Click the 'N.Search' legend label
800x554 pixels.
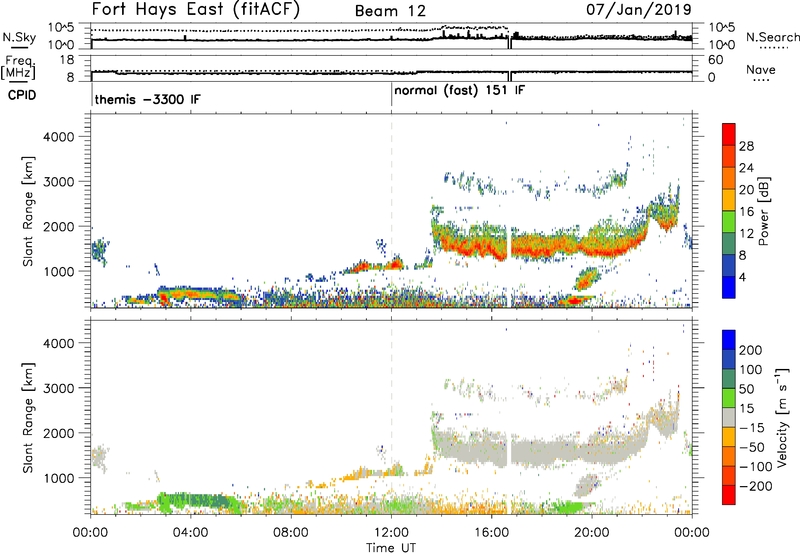(x=772, y=37)
